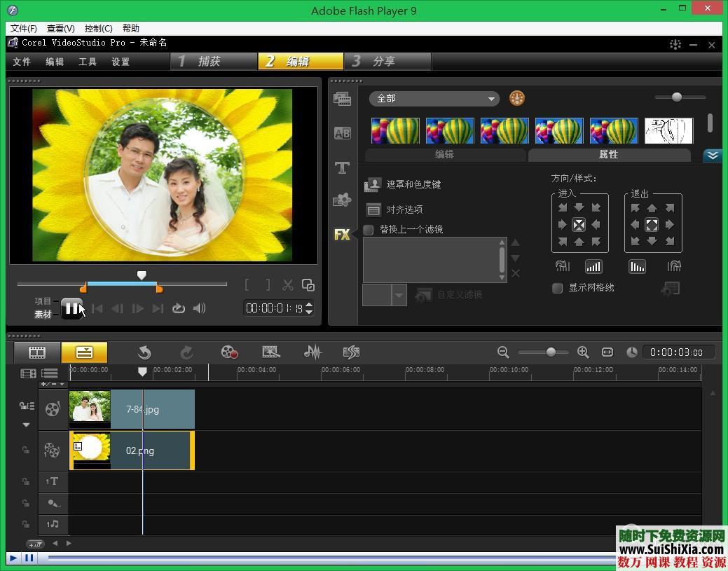Enable the 显示网格线 checkbox

pos(558,288)
